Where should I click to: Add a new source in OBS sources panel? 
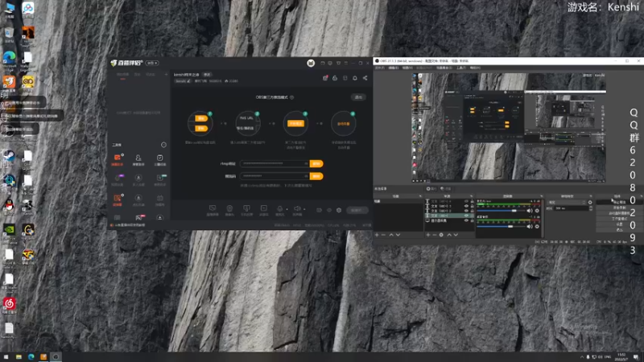tap(428, 235)
